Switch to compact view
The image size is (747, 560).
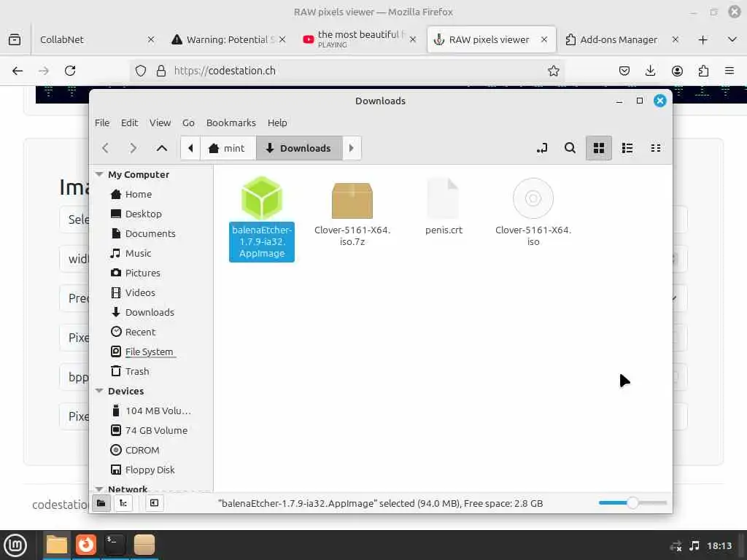[656, 148]
